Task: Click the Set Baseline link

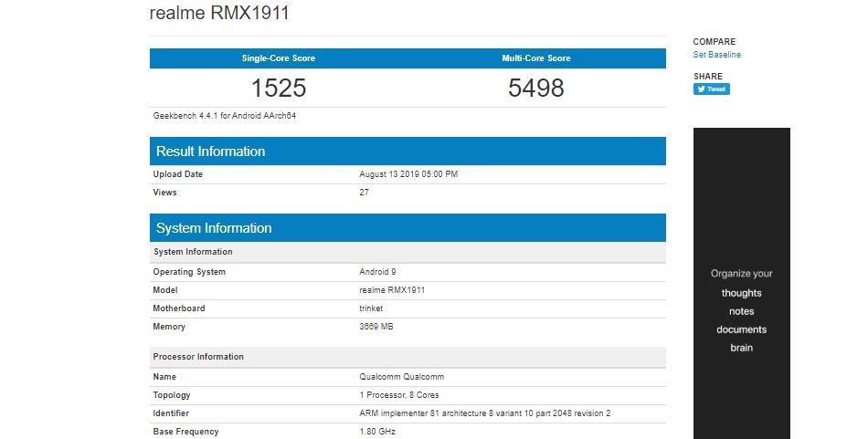Action: (x=716, y=54)
